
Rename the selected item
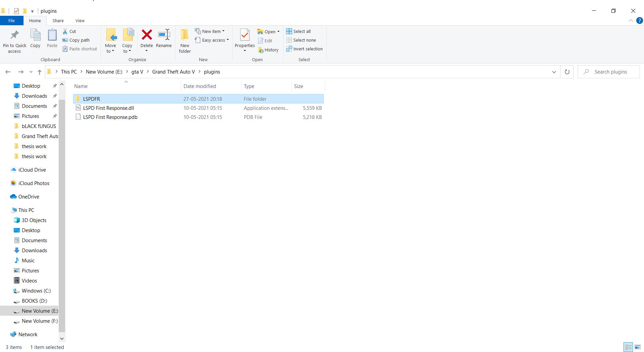click(164, 38)
